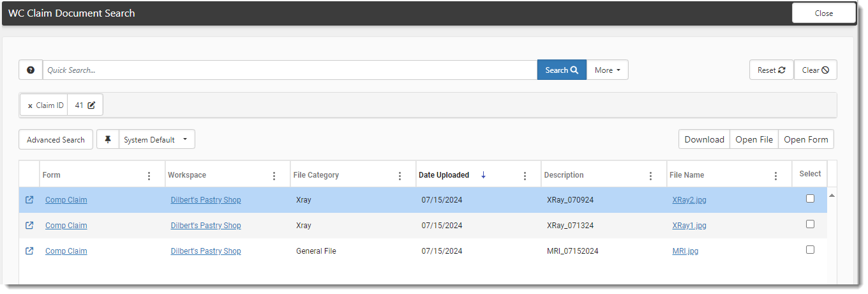The width and height of the screenshot is (868, 294).
Task: Click the Reset button
Action: 772,70
